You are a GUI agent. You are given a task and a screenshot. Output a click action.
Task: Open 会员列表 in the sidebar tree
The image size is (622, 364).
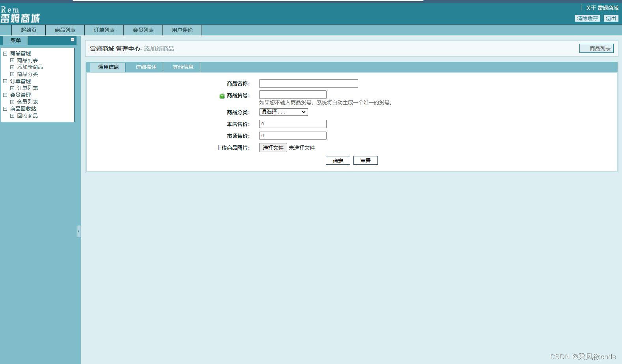click(x=27, y=102)
